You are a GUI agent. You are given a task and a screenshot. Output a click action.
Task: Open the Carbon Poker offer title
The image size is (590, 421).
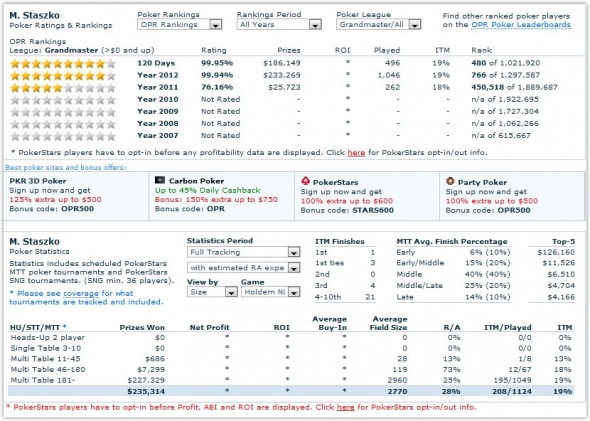[196, 181]
